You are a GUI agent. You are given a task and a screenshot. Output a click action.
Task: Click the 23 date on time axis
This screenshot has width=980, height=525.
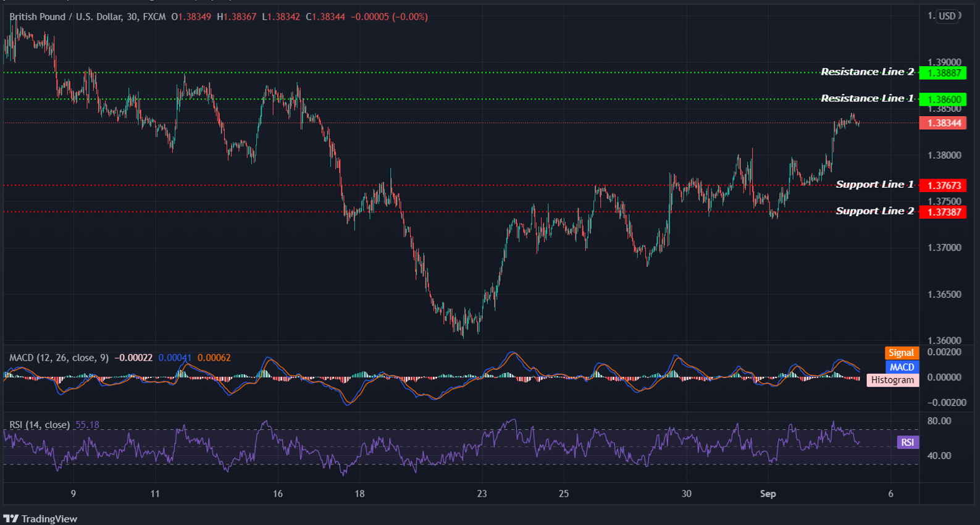482,493
